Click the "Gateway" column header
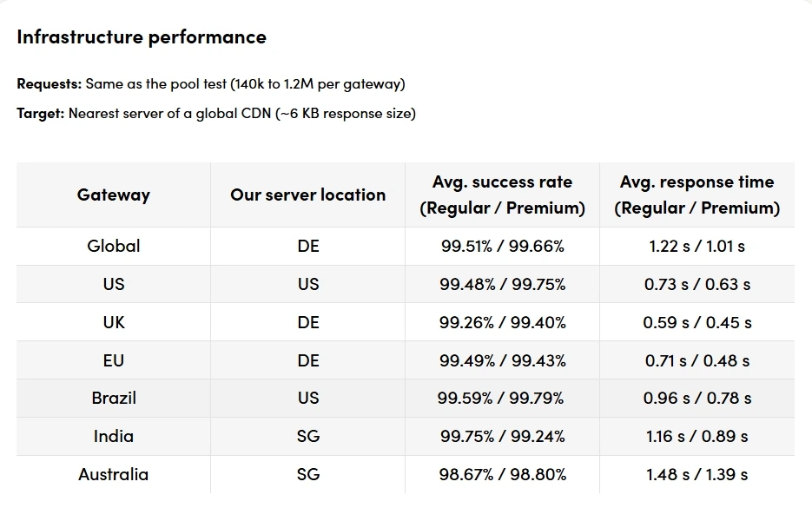 coord(114,195)
